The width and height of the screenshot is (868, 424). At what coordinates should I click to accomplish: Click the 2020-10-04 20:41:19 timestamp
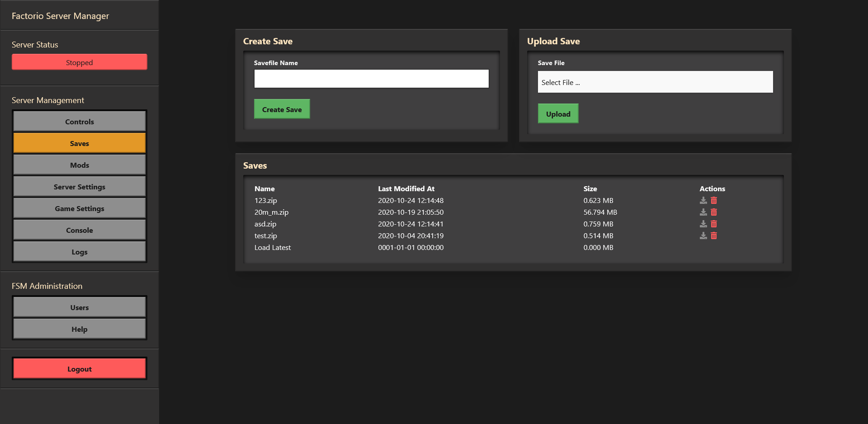point(411,236)
